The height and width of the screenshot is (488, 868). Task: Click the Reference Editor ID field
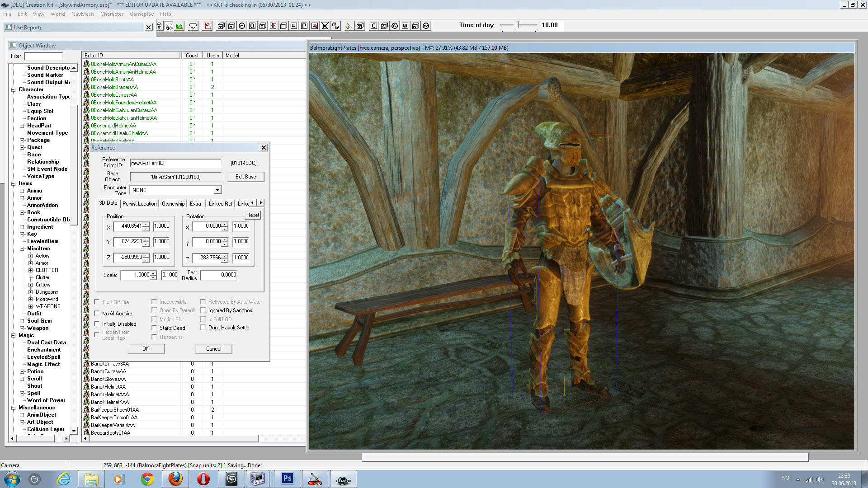coord(175,163)
